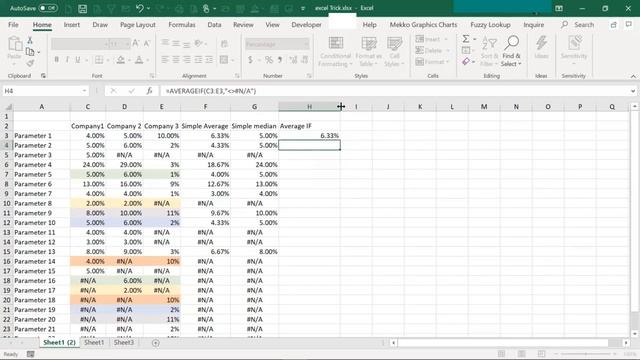Toggle the AutoSave switch

[x=48, y=8]
